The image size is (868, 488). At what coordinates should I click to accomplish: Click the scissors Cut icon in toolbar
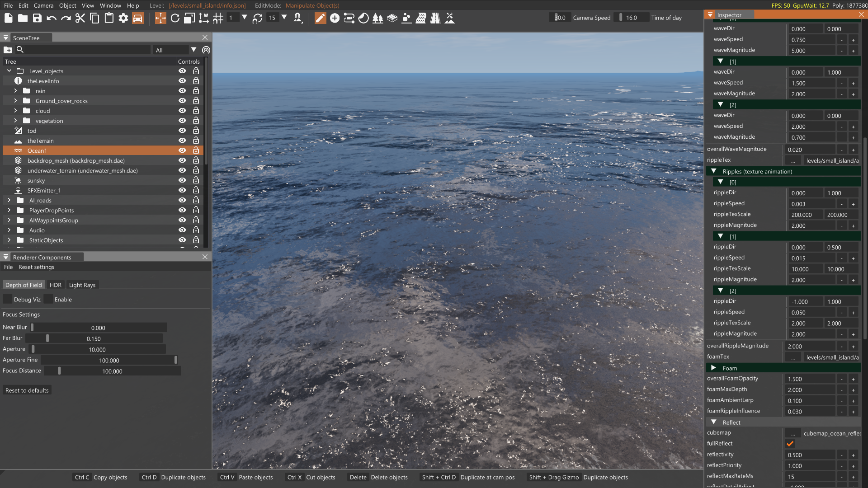(80, 18)
